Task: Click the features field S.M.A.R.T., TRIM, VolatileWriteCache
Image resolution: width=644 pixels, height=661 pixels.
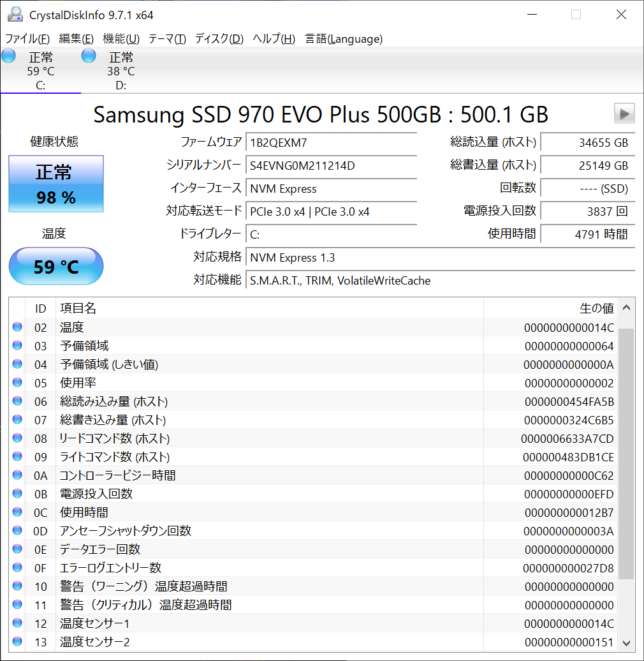Action: [x=440, y=280]
